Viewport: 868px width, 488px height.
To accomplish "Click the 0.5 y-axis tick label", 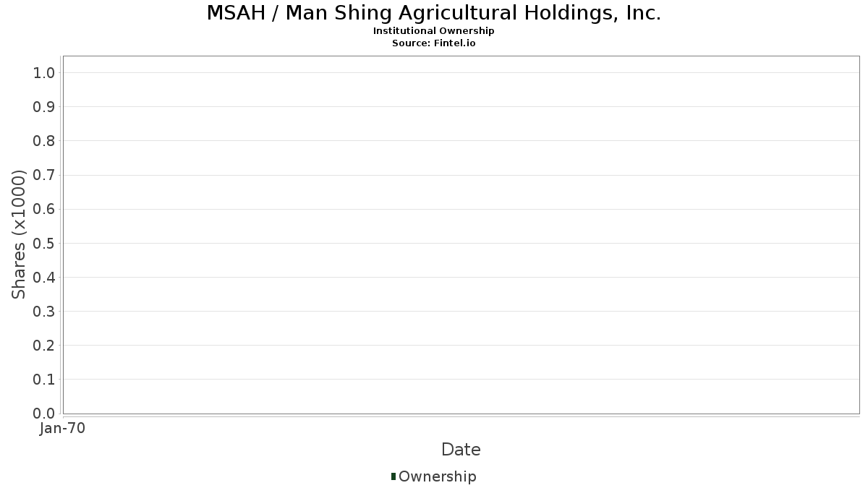I will [x=45, y=243].
